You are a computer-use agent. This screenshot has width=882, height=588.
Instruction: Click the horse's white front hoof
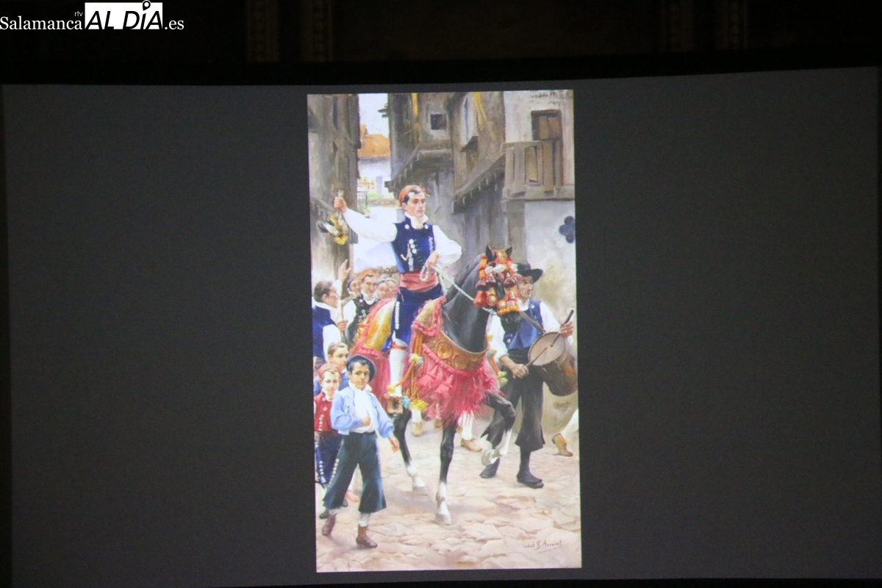tap(442, 516)
